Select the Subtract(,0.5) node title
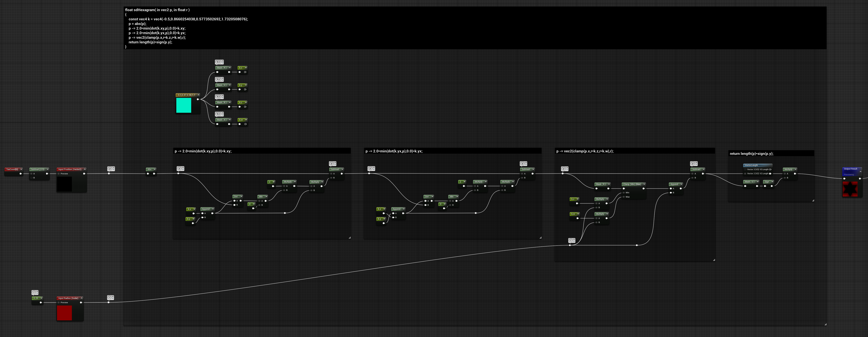This screenshot has height=337, width=868. coord(37,169)
